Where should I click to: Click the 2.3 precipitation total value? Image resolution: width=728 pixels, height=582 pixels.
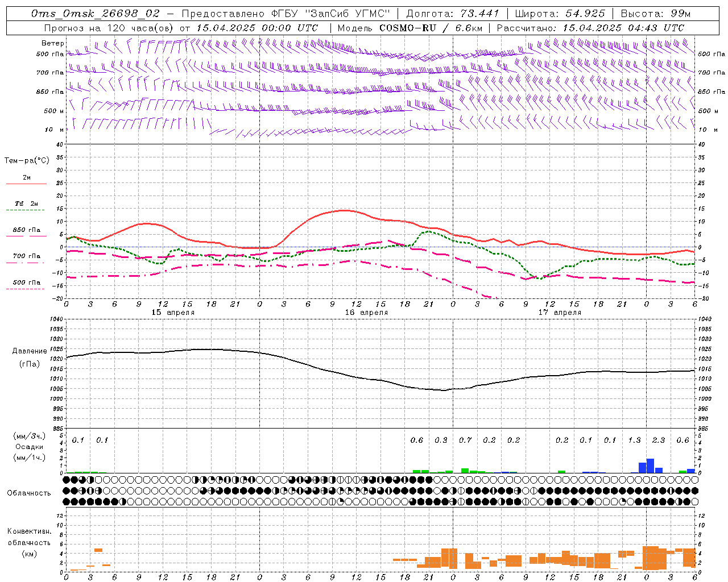click(659, 440)
